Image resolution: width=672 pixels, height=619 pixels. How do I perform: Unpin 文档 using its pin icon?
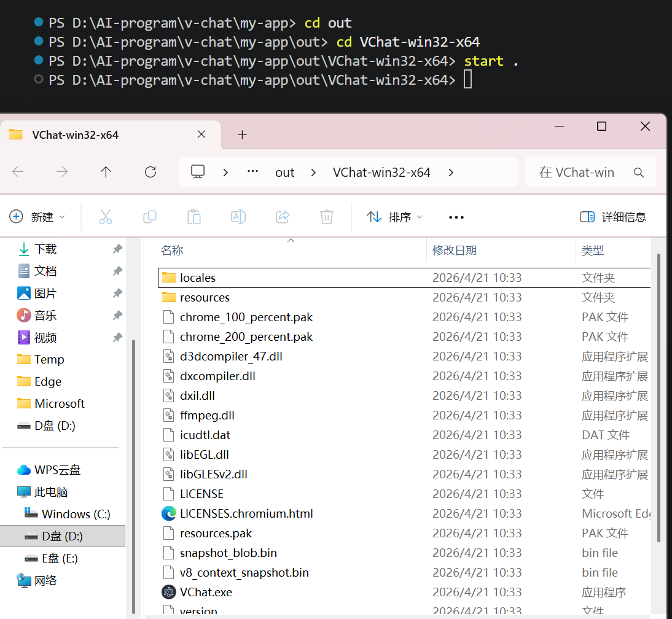pyautogui.click(x=117, y=271)
